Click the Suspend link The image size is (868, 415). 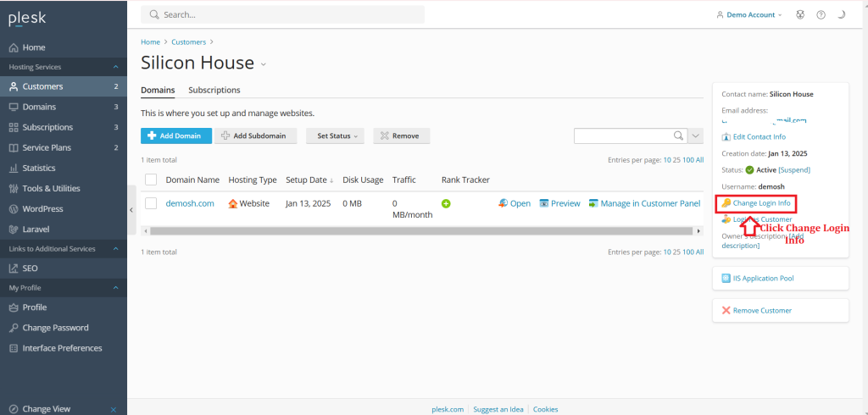click(x=794, y=170)
